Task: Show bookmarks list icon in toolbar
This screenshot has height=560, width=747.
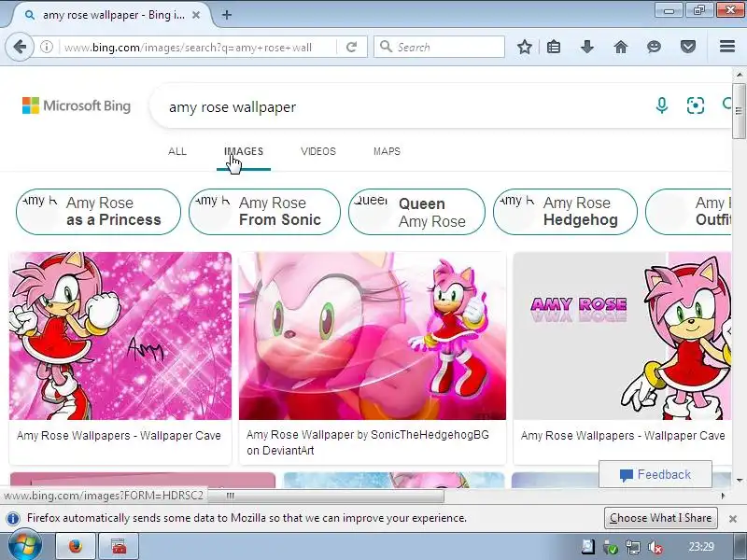Action: 554,47
